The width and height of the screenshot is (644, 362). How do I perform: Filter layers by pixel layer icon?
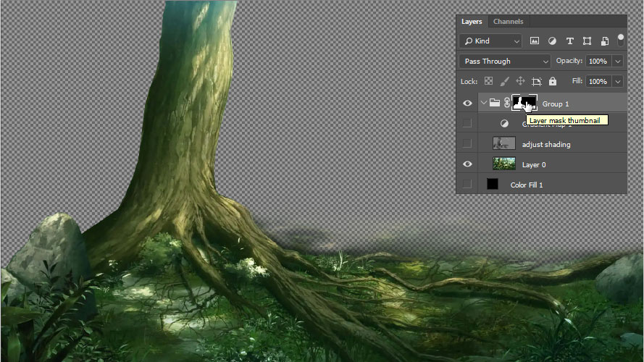(535, 41)
